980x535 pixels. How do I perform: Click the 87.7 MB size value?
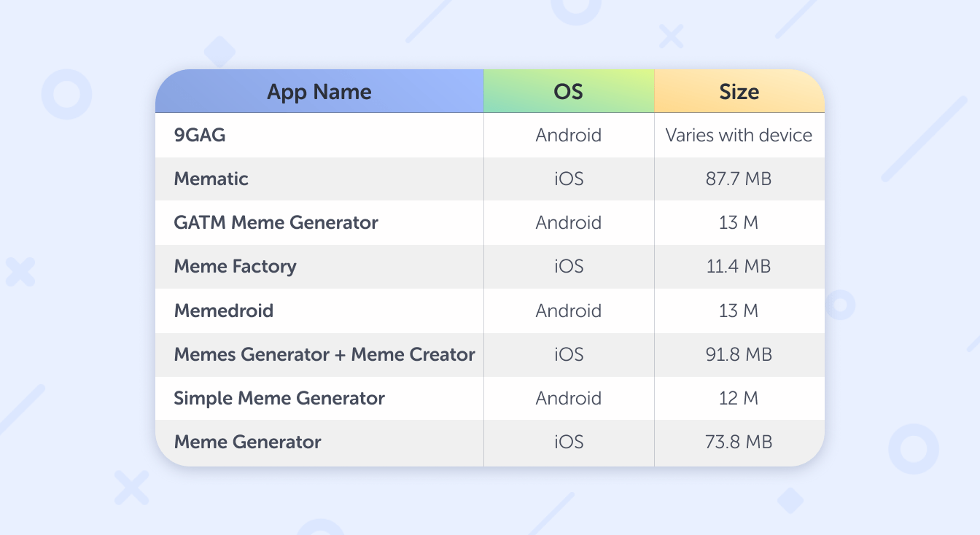(x=739, y=179)
